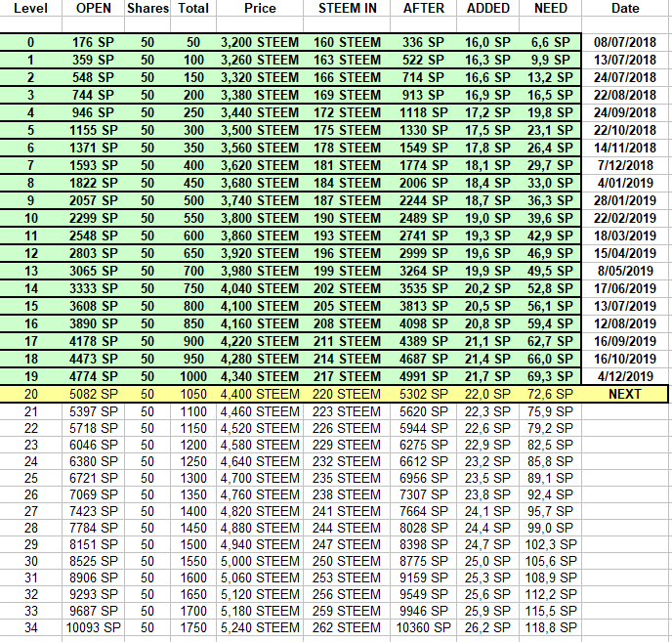Click the OPEN cell reading 5082 SP

pos(94,394)
